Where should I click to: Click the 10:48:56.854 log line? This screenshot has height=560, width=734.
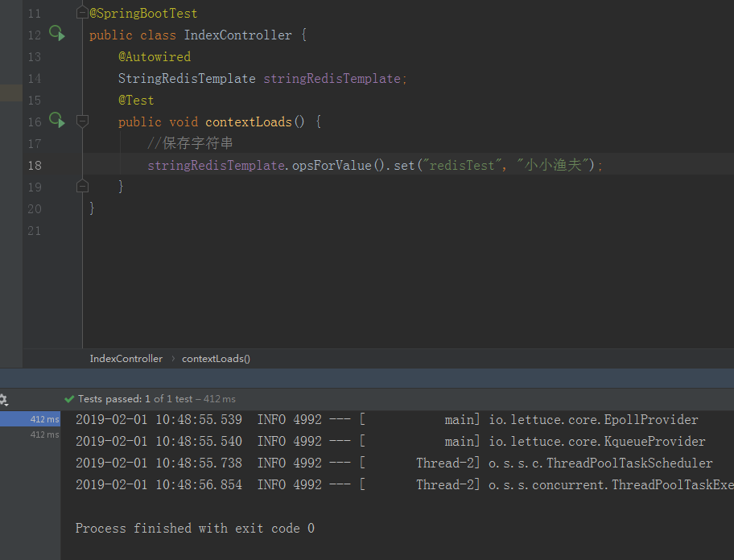click(x=405, y=485)
